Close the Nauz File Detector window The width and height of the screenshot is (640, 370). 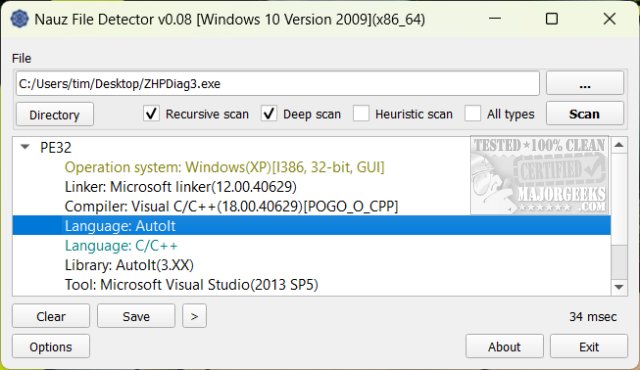point(609,19)
